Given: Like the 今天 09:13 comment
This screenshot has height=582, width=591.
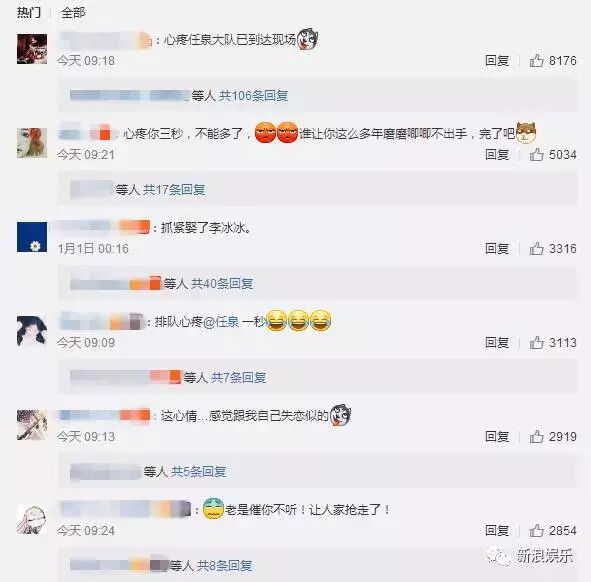Looking at the screenshot, I should click(x=536, y=436).
